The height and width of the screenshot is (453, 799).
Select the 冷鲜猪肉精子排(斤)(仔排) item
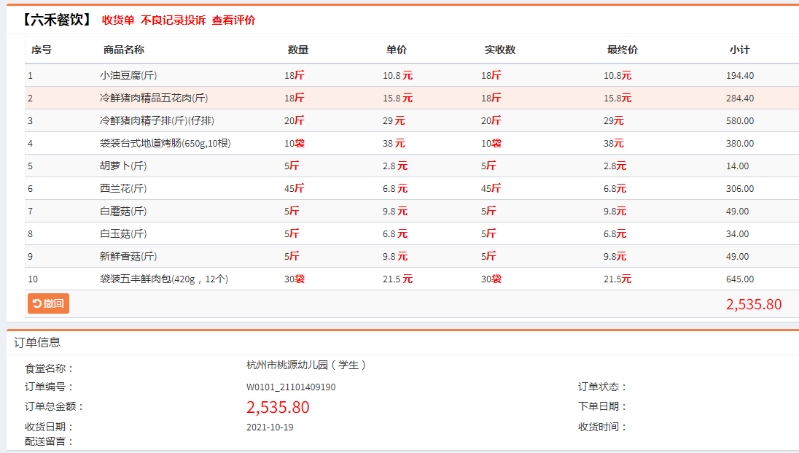(x=157, y=121)
